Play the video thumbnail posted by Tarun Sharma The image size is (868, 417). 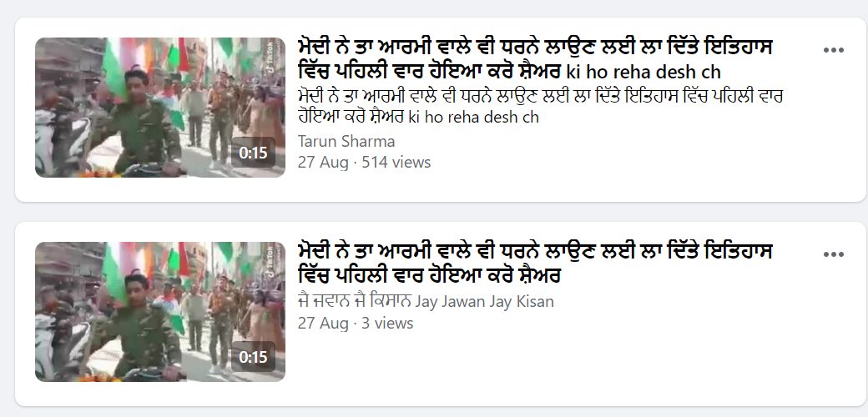point(160,108)
